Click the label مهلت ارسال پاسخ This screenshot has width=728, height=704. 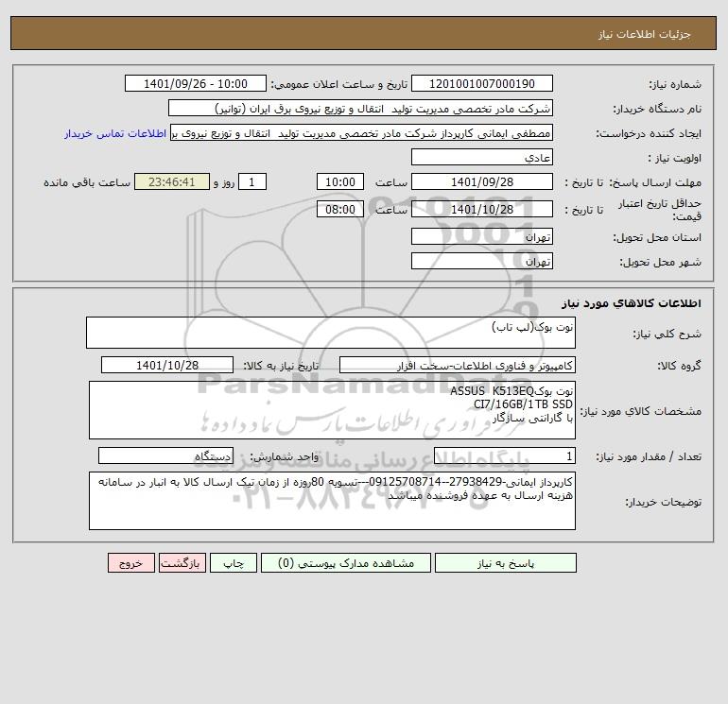(x=654, y=182)
